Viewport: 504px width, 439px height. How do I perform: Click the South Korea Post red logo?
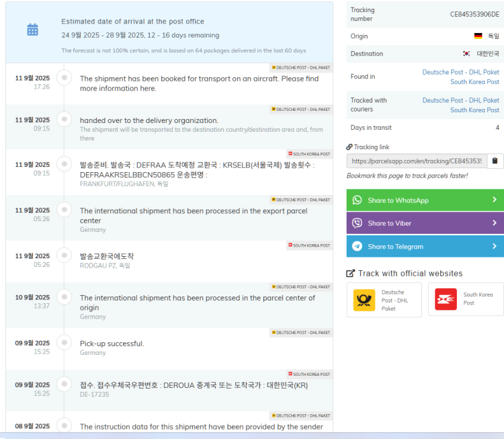446,299
